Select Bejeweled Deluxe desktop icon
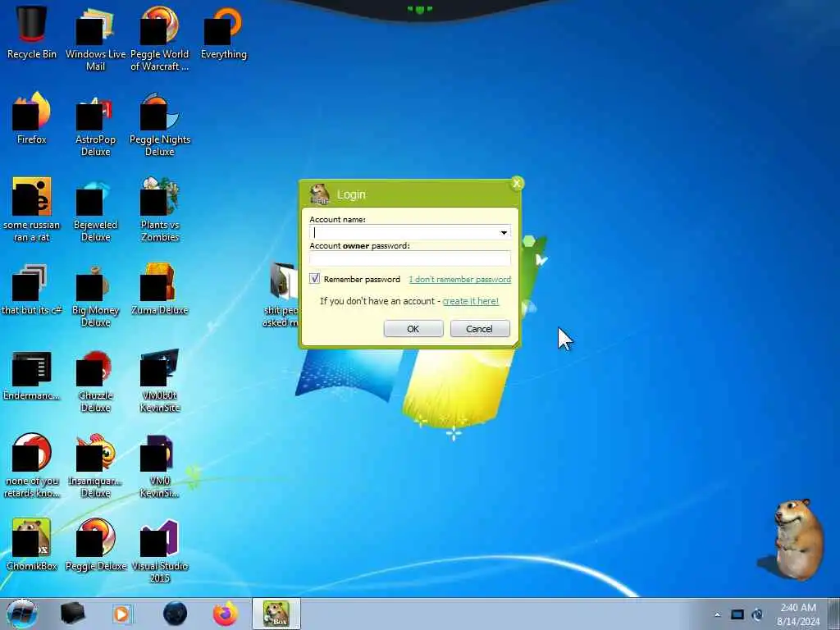This screenshot has height=630, width=840. 95,209
